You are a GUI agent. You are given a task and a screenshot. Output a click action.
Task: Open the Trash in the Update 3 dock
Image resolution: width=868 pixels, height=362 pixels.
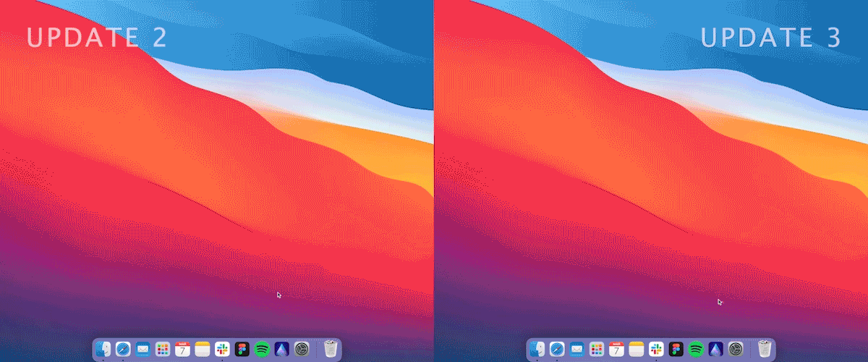[x=765, y=349]
